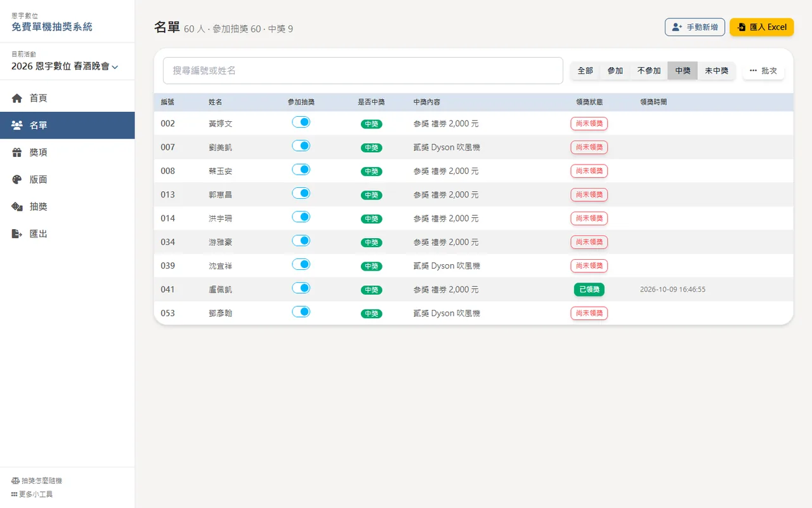Click the three-dots icon in 批次
Screen dimensions: 812x508
(753, 70)
